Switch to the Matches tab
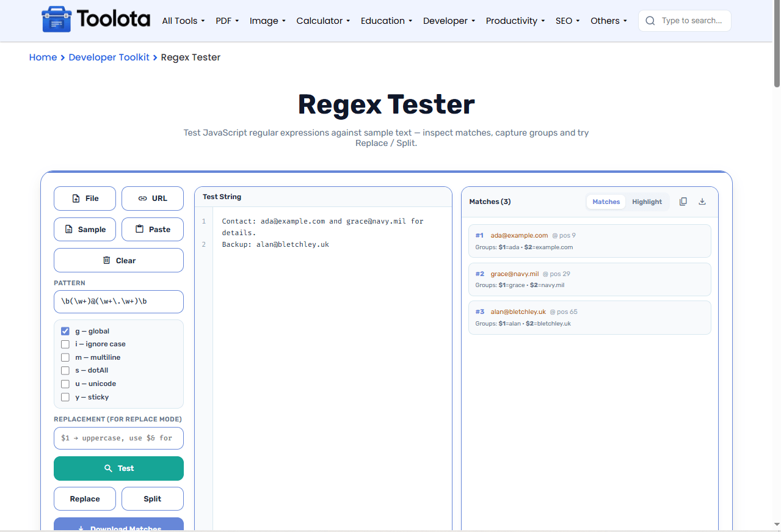This screenshot has height=532, width=781. (606, 202)
